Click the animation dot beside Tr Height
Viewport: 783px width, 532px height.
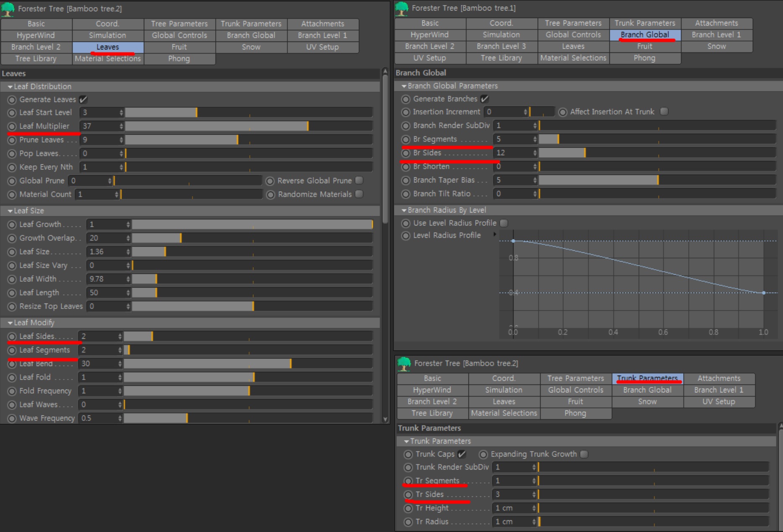(x=408, y=508)
